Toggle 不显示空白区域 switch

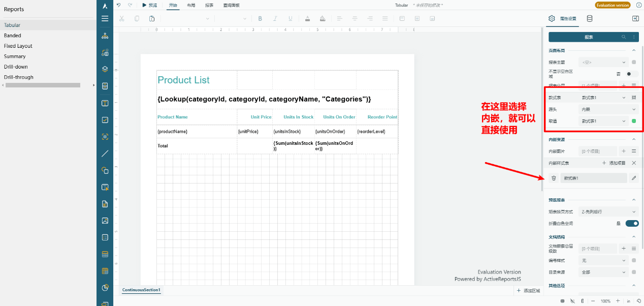point(632,74)
